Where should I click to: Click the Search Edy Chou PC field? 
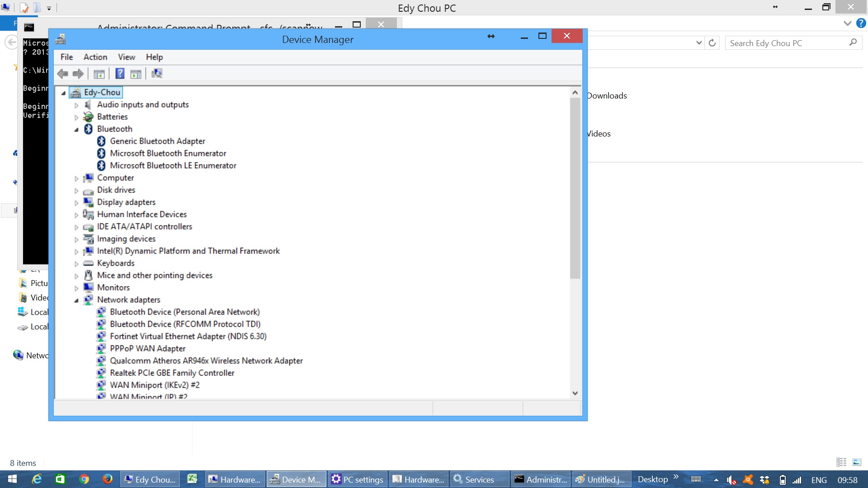click(x=793, y=43)
